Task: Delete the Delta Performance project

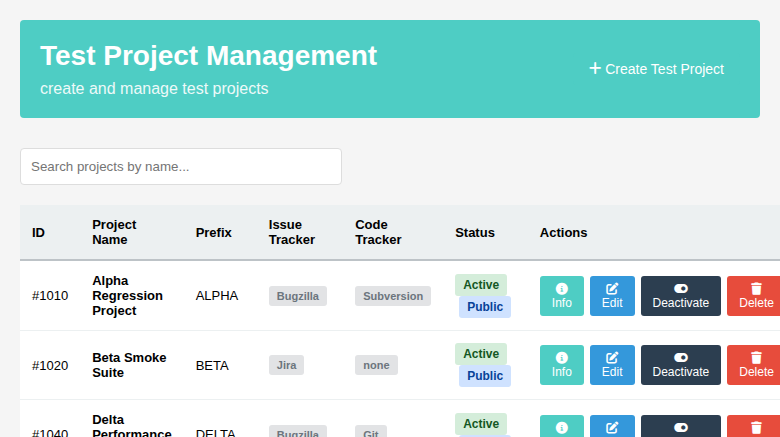Action: (x=756, y=427)
